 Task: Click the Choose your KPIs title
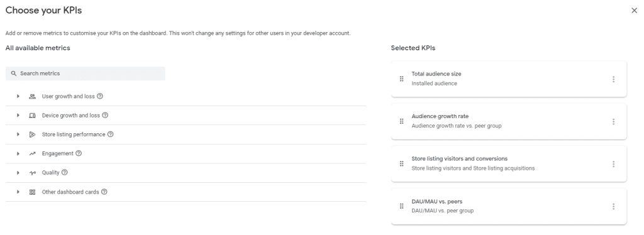pyautogui.click(x=43, y=11)
